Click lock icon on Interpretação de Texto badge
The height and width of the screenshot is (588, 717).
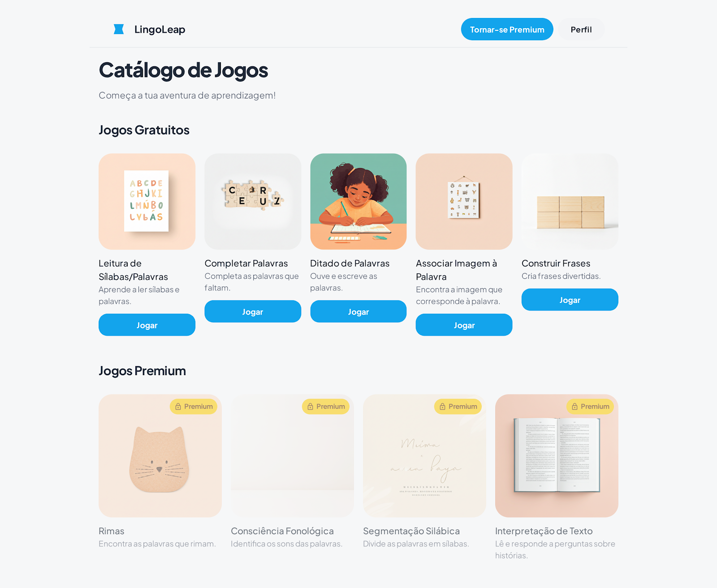[574, 406]
